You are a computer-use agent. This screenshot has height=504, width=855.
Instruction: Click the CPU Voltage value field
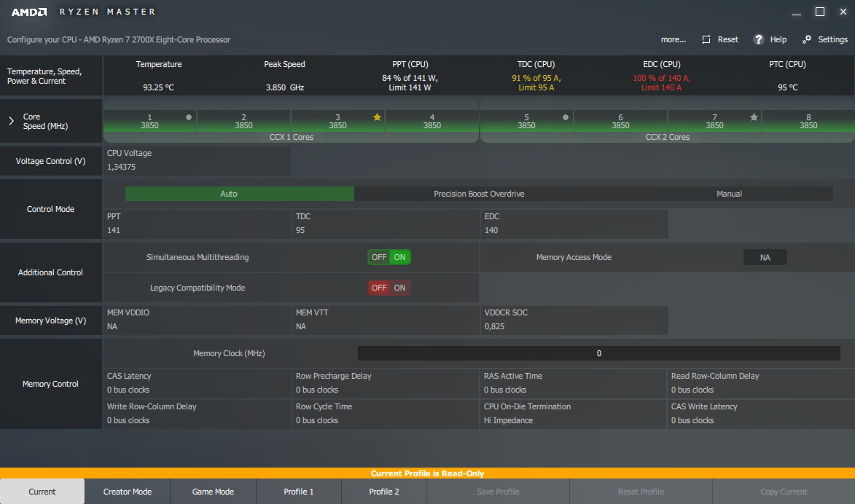click(197, 161)
